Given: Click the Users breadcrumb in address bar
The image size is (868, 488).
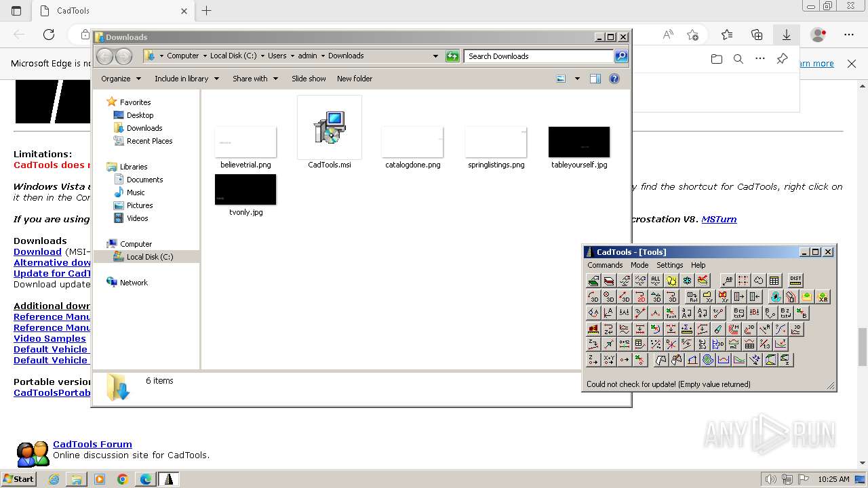Looking at the screenshot, I should coord(277,56).
